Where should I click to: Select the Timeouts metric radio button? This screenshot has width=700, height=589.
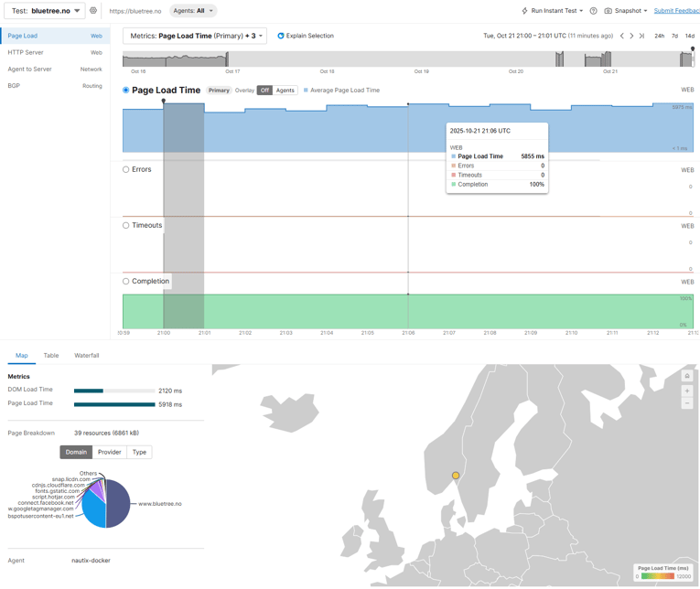[x=126, y=225]
